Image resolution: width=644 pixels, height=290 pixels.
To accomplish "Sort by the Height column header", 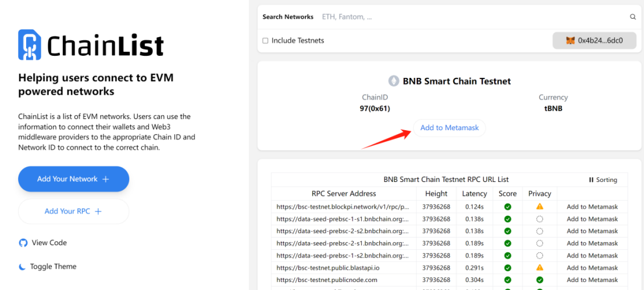I will tap(436, 194).
